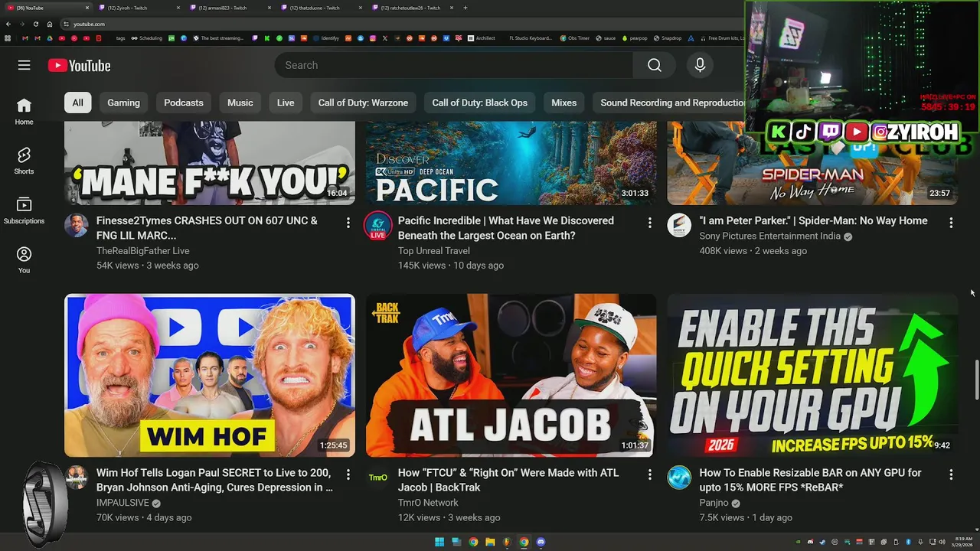980x551 pixels.
Task: Start voice search with microphone icon
Action: (x=700, y=65)
